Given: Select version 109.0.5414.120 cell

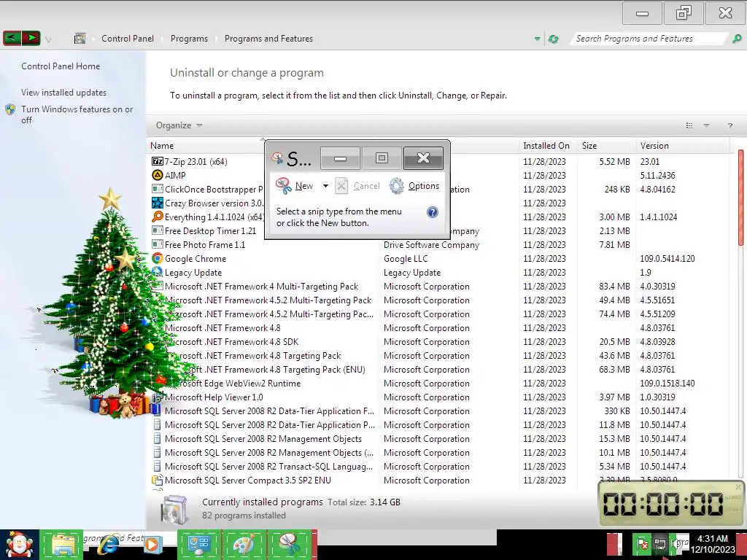Looking at the screenshot, I should [667, 259].
